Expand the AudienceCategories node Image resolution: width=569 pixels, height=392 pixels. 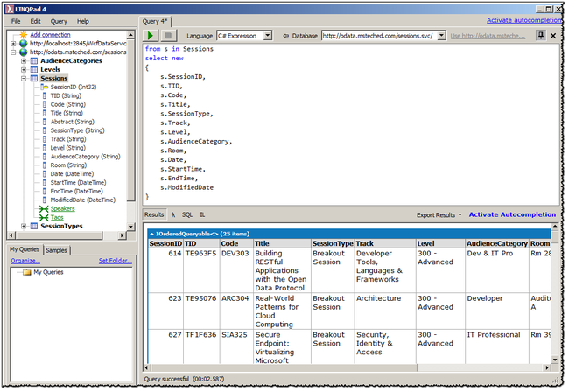24,61
